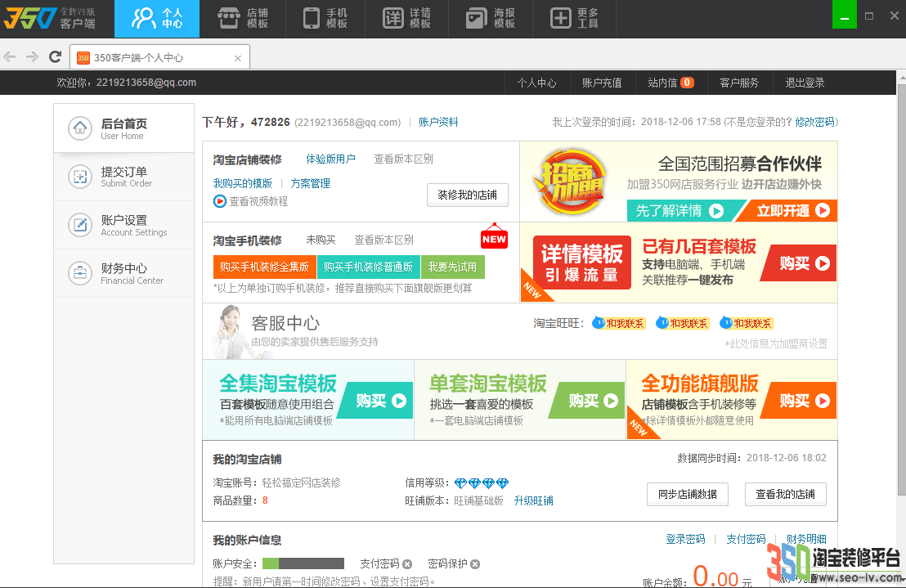Click 查看版本区别 under 淘宝手机装修
This screenshot has height=588, width=906.
[383, 240]
